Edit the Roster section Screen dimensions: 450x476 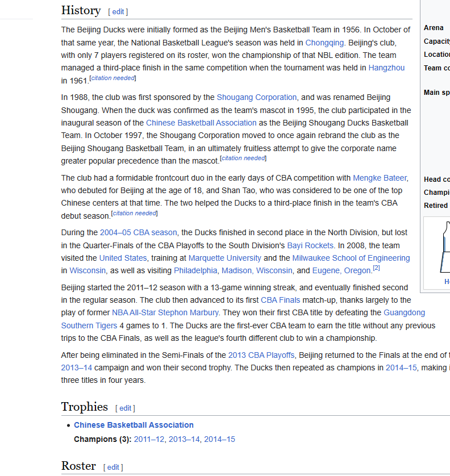coord(113,467)
